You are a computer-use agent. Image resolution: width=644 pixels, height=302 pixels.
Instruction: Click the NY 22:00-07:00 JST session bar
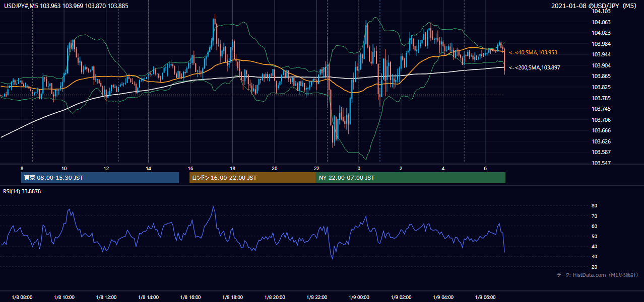click(x=411, y=178)
